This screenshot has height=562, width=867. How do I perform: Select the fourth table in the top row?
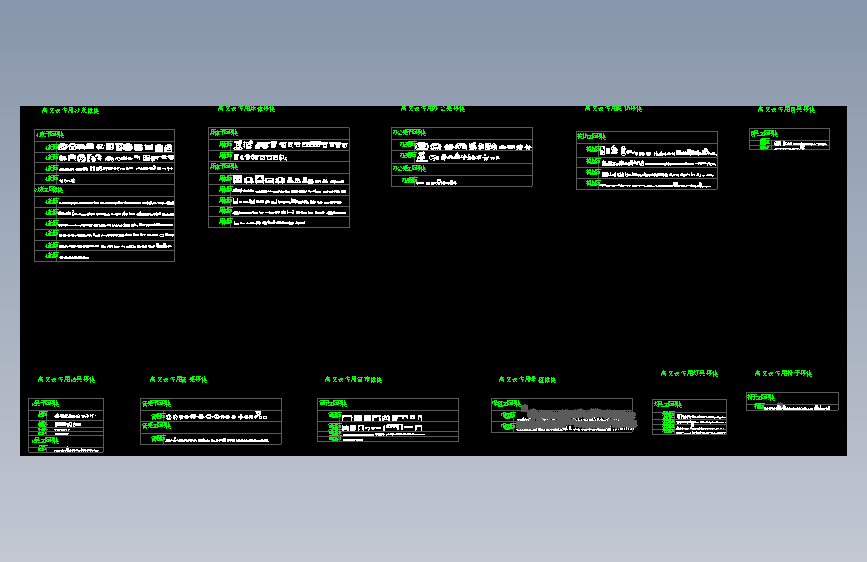coord(647,160)
